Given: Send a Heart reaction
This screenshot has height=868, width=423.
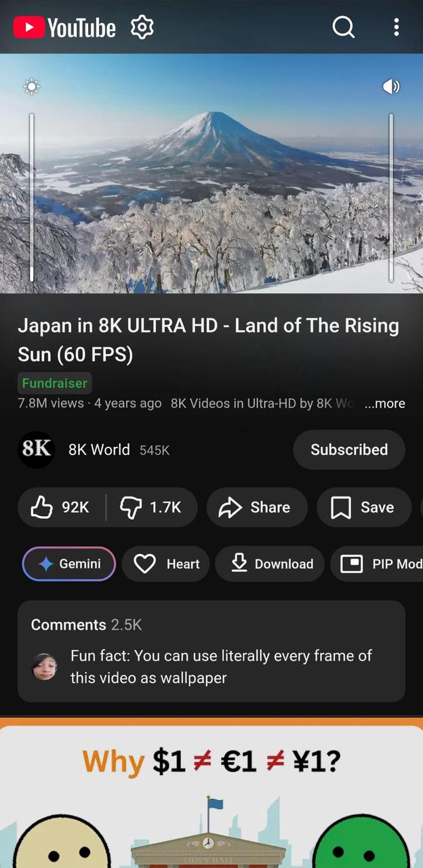Looking at the screenshot, I should (x=166, y=564).
